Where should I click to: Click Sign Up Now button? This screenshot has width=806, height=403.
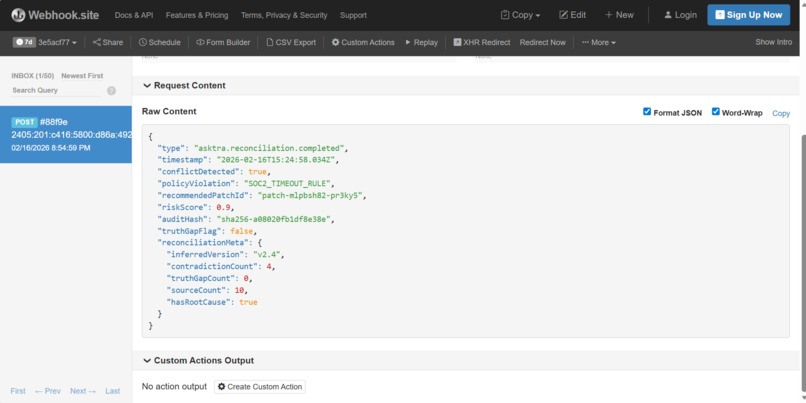point(748,15)
